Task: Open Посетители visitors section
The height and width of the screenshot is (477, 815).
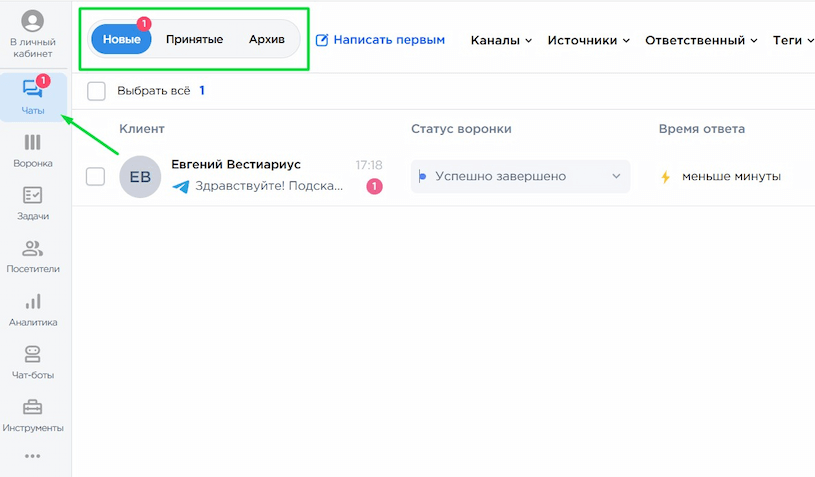Action: (33, 256)
